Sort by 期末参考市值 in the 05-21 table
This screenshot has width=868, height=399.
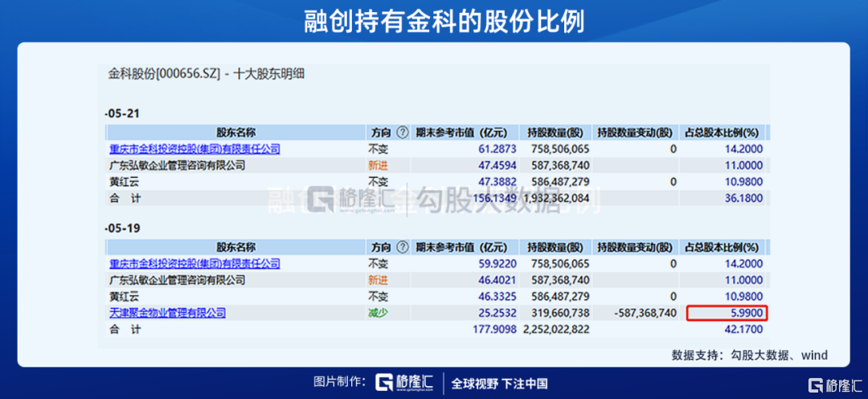click(x=461, y=133)
